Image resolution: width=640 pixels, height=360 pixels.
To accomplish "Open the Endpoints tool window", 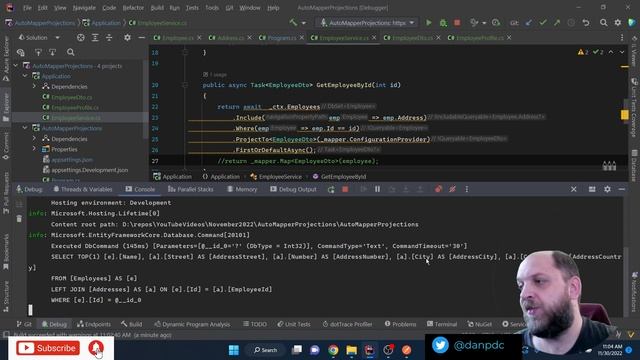I will coord(94,324).
